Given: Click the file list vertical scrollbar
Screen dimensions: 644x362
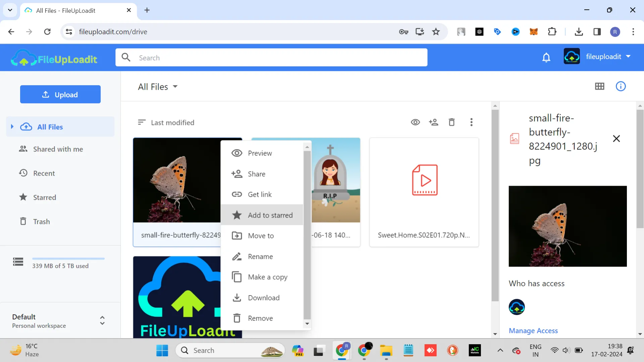Looking at the screenshot, I should pos(495,205).
